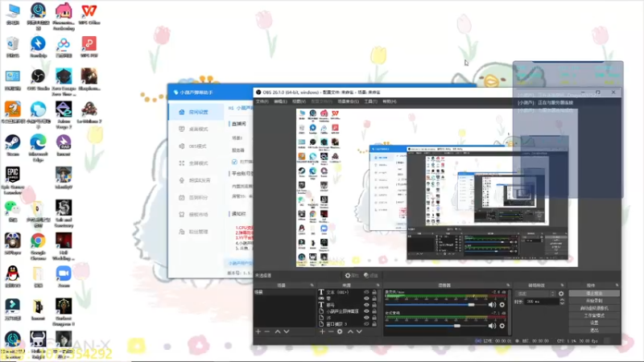Pop out the Scenes dock panel
This screenshot has width=644, height=362.
point(312,285)
